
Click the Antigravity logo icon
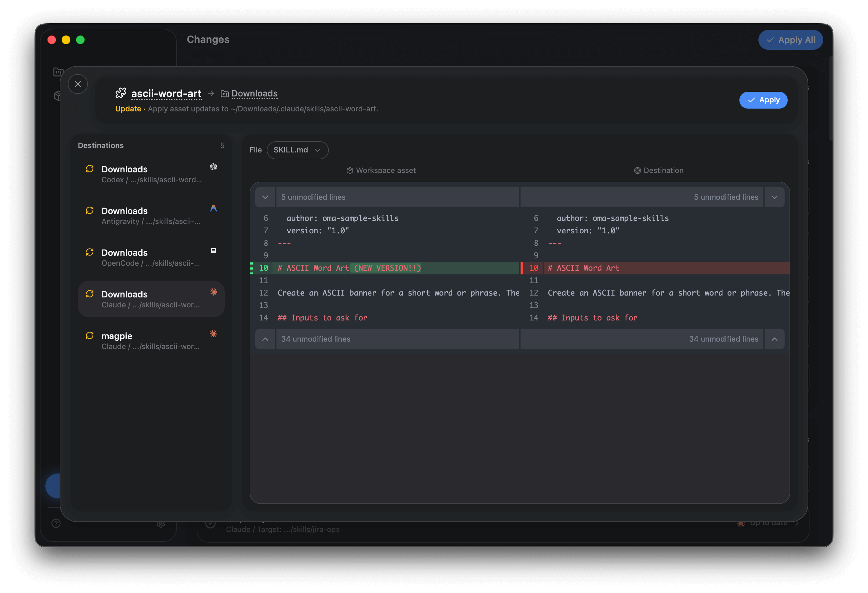[214, 209]
